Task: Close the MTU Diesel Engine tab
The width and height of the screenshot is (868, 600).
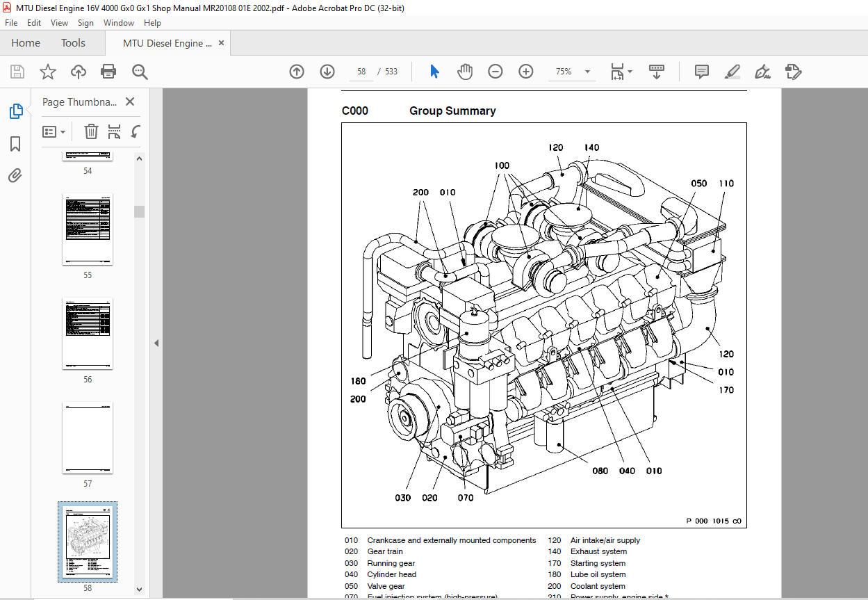Action: [222, 43]
